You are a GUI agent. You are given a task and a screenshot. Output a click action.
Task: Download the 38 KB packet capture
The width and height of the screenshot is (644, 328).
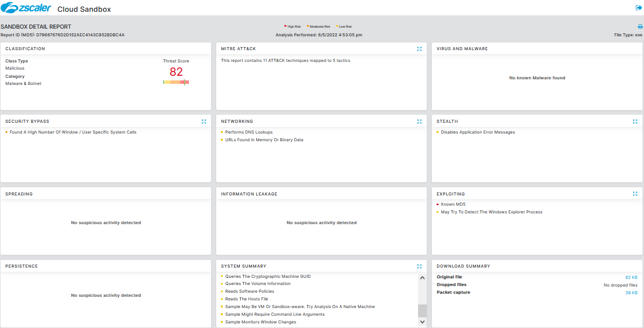coord(631,292)
